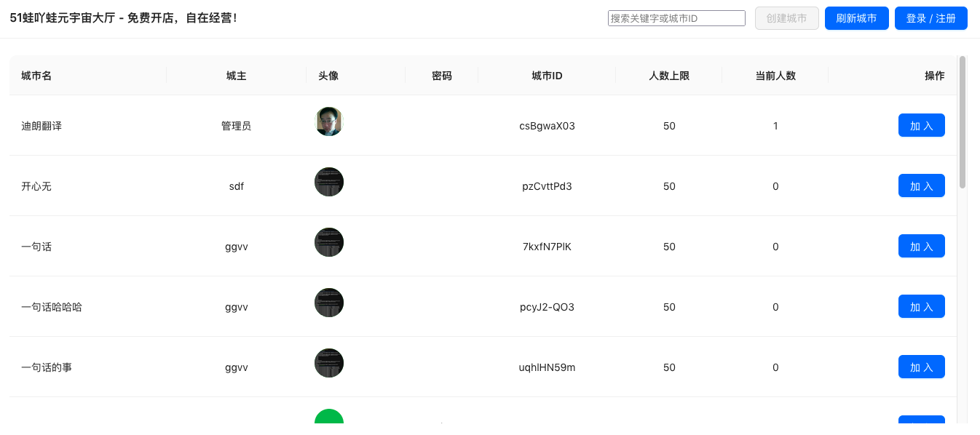Screen dimensions: 980x435
Task: Click the avatar in the 开心无 row
Action: tap(329, 182)
